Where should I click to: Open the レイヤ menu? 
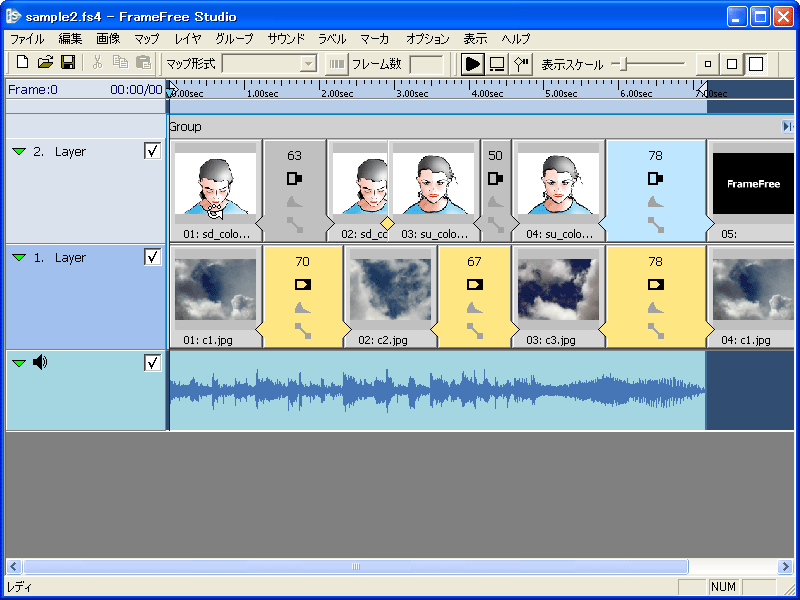[x=187, y=39]
